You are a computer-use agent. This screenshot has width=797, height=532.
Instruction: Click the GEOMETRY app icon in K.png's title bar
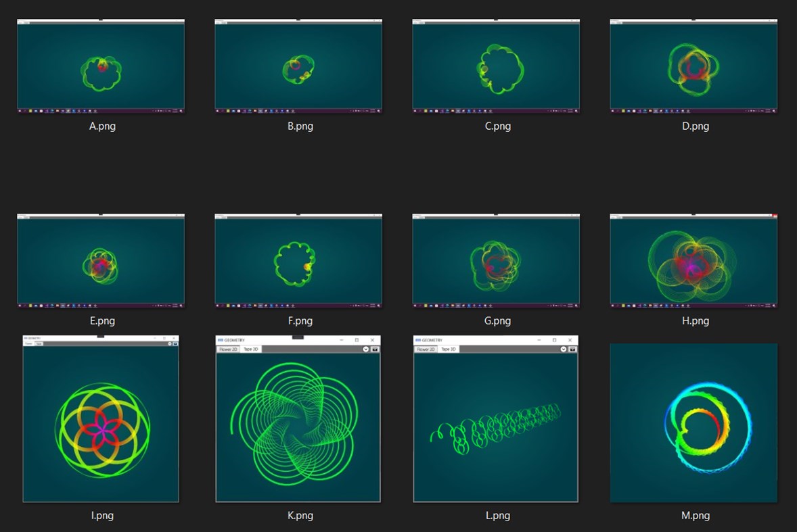(x=220, y=340)
